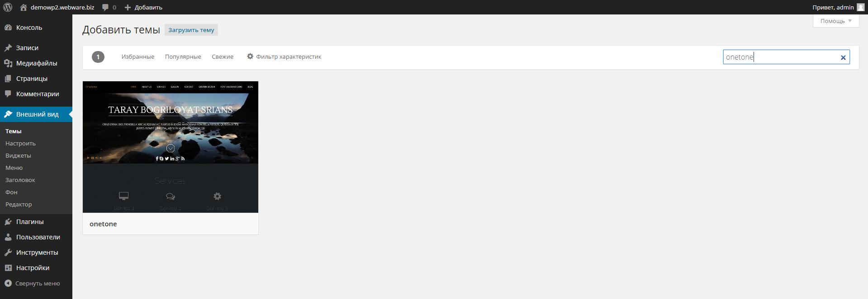Screen dimensions: 868x299
Task: Click the Медиафайлы media icon
Action: pos(8,63)
